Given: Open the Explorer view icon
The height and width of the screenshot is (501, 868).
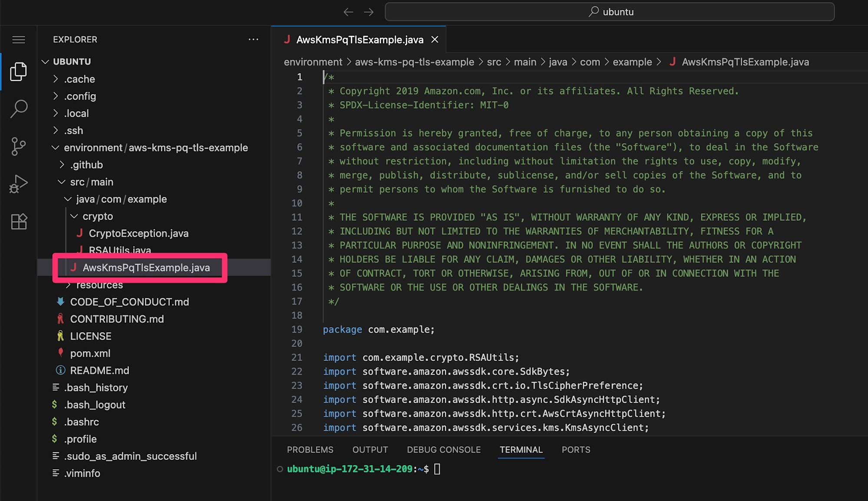Looking at the screenshot, I should (x=18, y=72).
